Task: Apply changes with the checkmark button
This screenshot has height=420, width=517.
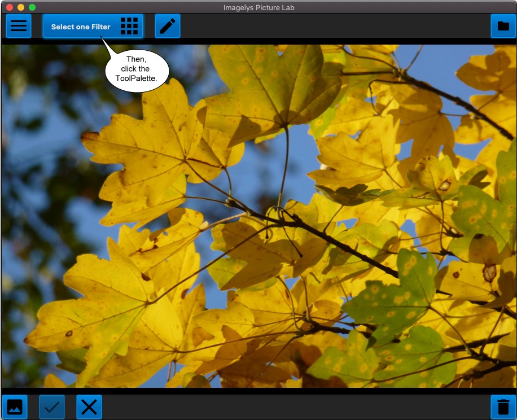Action: coord(52,407)
